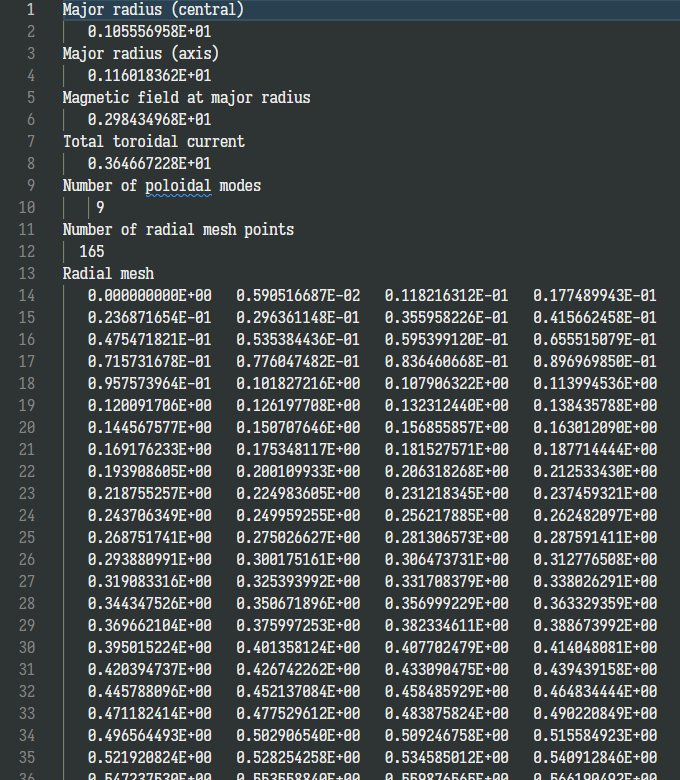Image resolution: width=680 pixels, height=780 pixels.
Task: Click the value 165 on line 12
Action: tap(91, 251)
